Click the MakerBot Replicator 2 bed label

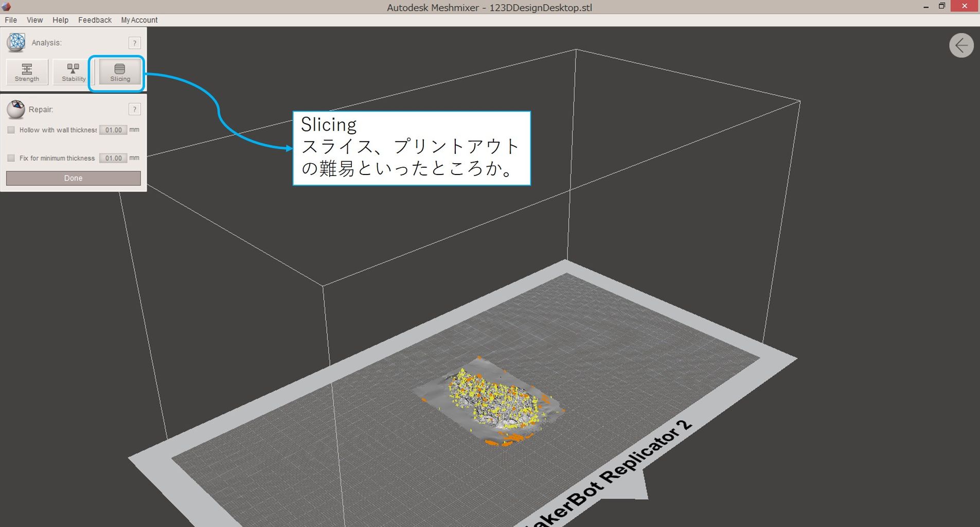click(609, 473)
